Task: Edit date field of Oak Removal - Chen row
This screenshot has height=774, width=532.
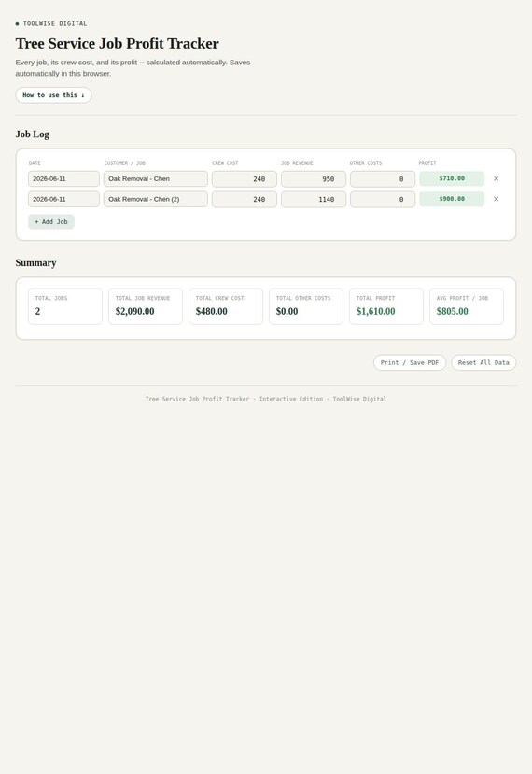Action: [63, 179]
